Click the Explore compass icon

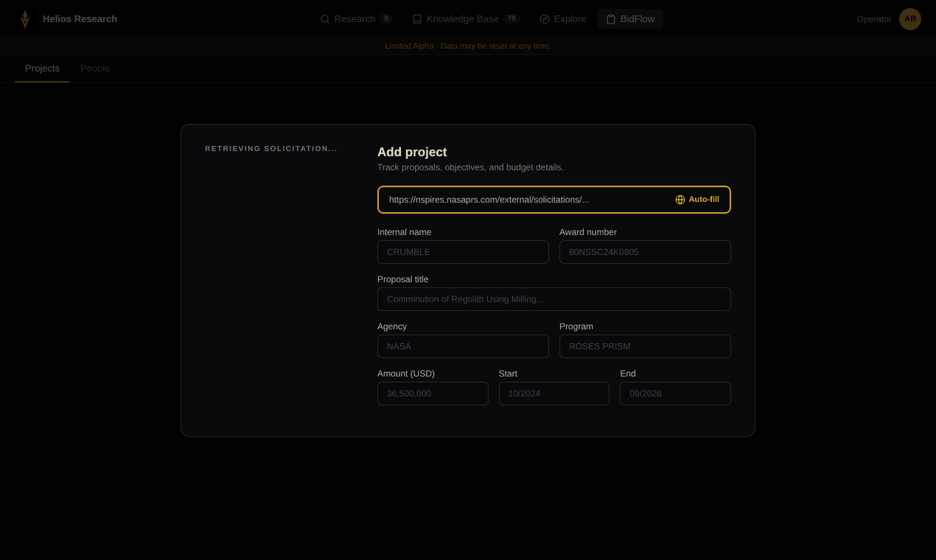[x=545, y=19]
